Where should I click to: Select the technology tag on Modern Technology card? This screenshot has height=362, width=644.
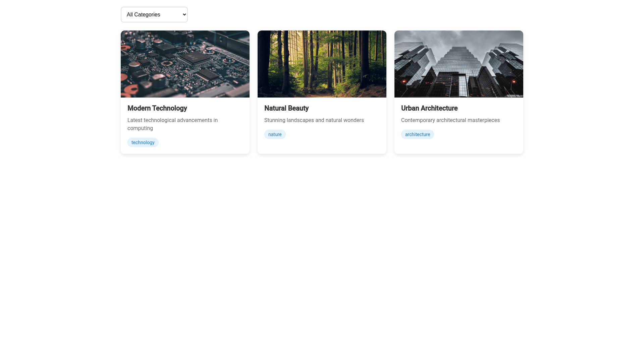(x=143, y=142)
